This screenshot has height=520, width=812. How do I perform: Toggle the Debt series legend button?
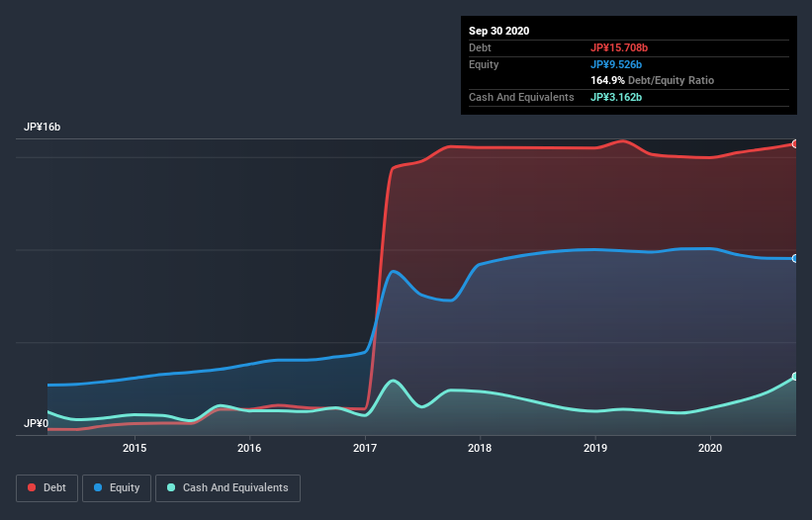[47, 488]
